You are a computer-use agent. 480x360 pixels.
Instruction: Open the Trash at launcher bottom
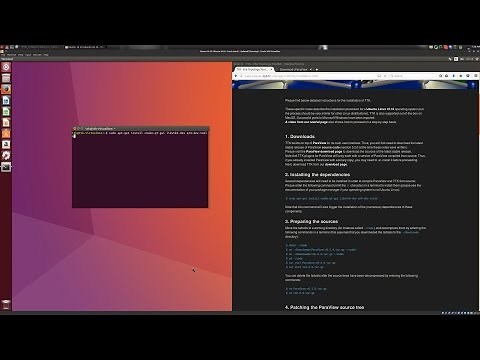[6, 304]
